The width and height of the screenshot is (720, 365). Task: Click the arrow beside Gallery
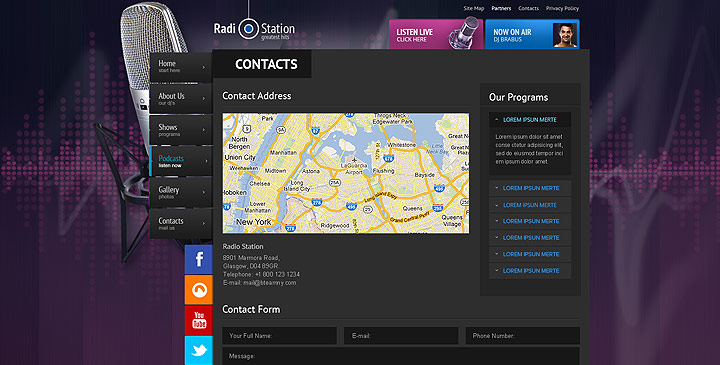pyautogui.click(x=204, y=192)
